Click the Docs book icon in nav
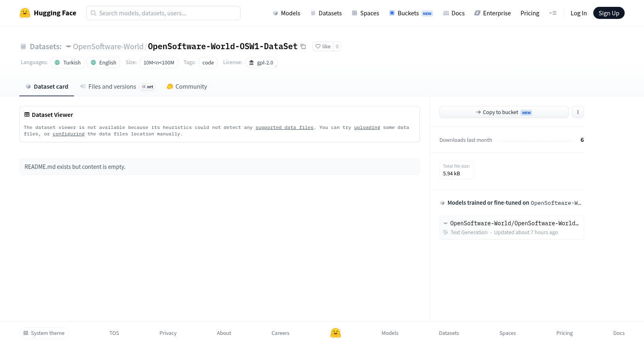The height and width of the screenshot is (347, 644). (x=446, y=13)
